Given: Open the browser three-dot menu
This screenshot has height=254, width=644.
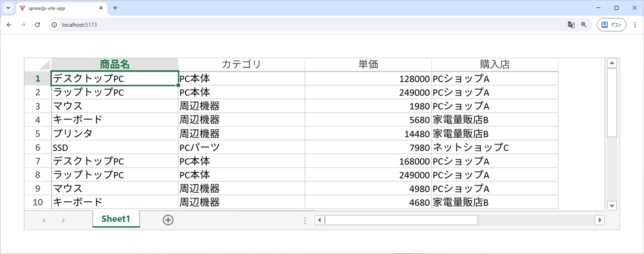Looking at the screenshot, I should (635, 25).
